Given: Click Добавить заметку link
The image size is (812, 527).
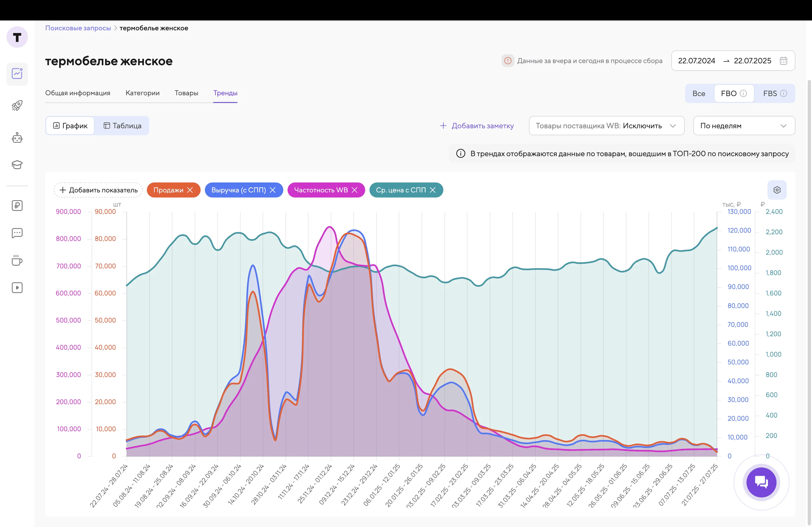Looking at the screenshot, I should [x=477, y=126].
